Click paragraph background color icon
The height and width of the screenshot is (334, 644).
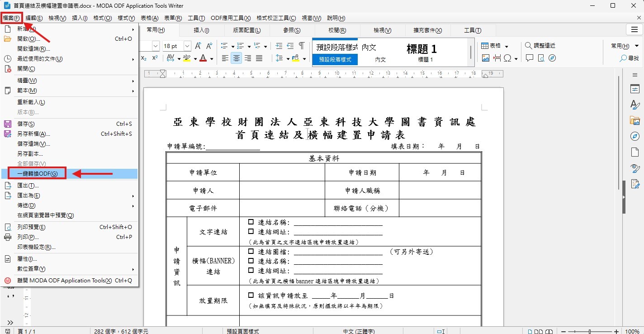pyautogui.click(x=296, y=58)
